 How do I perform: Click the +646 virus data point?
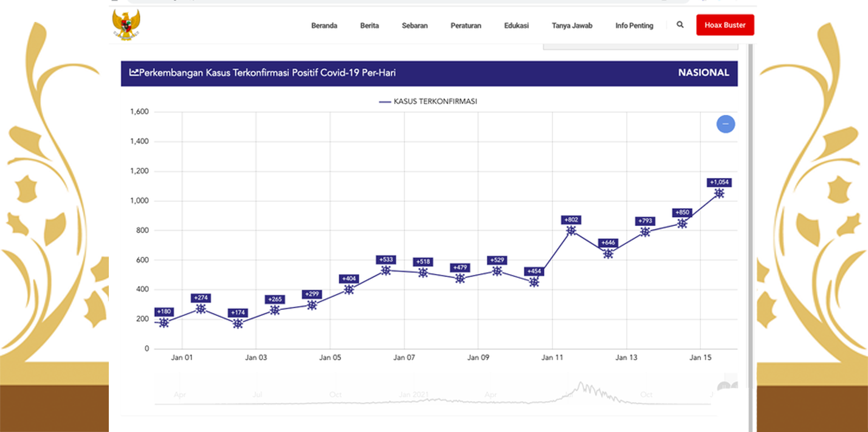(608, 253)
